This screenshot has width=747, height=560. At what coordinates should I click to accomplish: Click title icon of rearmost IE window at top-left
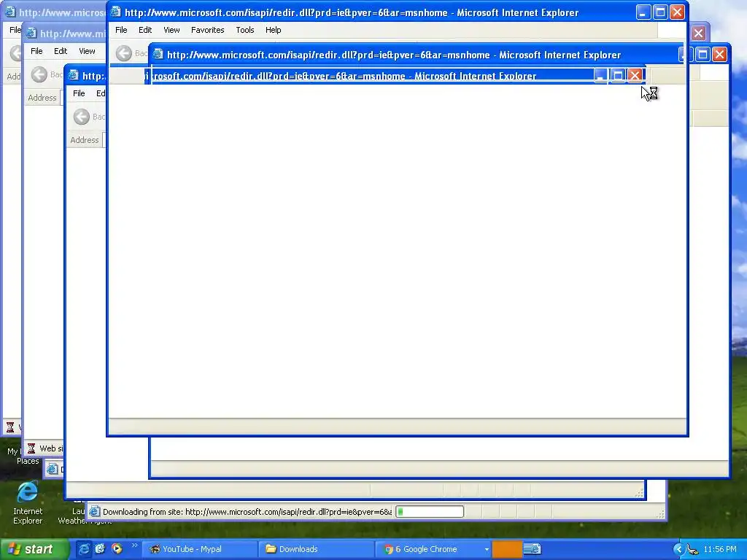pos(10,12)
